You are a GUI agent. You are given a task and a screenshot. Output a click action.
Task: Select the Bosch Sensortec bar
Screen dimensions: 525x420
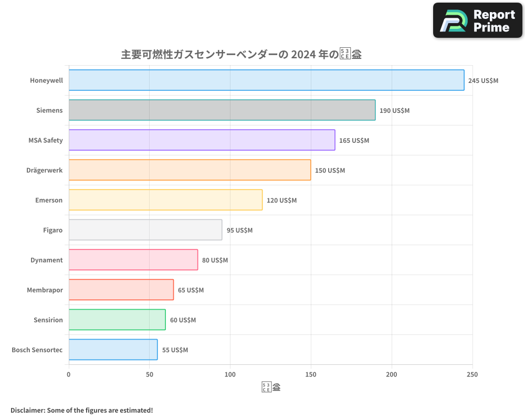click(112, 350)
